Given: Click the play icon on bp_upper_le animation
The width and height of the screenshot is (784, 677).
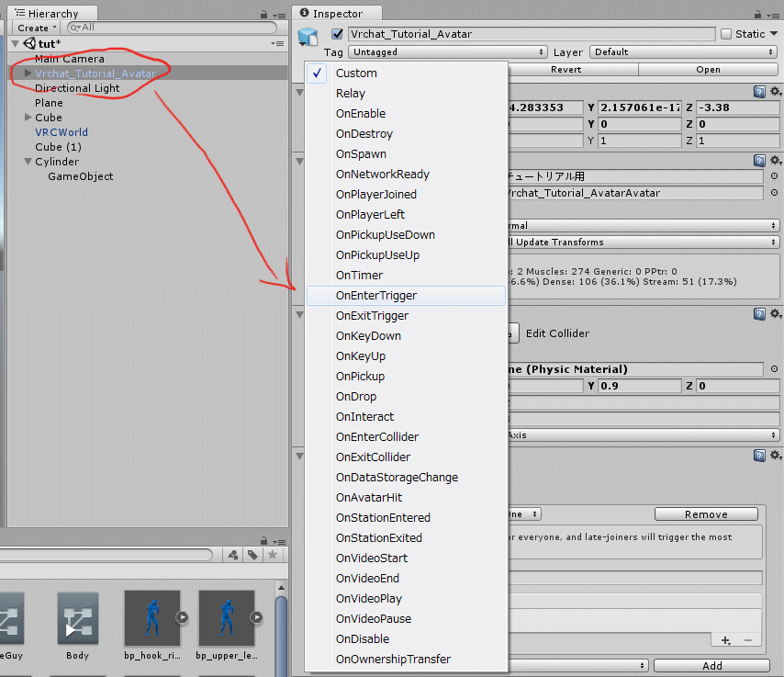Looking at the screenshot, I should [x=256, y=617].
